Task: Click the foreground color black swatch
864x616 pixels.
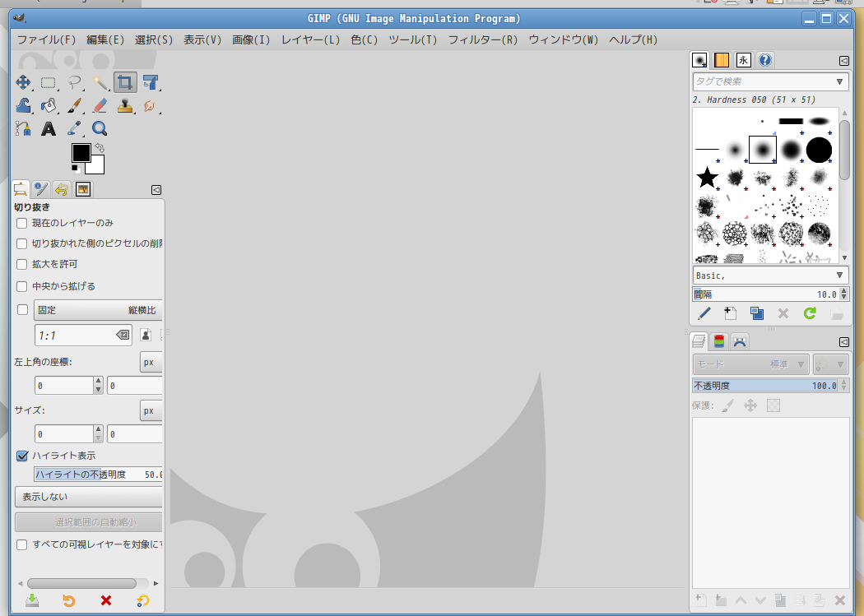Action: pyautogui.click(x=81, y=152)
